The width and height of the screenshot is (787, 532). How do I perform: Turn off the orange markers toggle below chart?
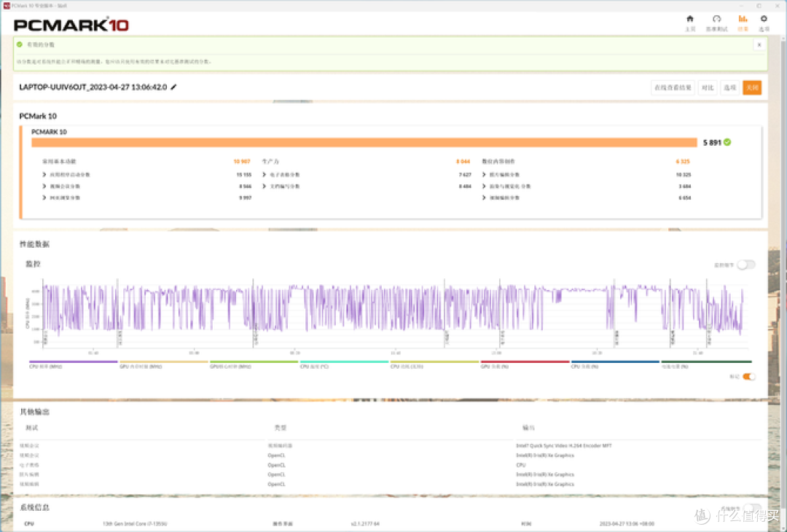click(x=748, y=377)
